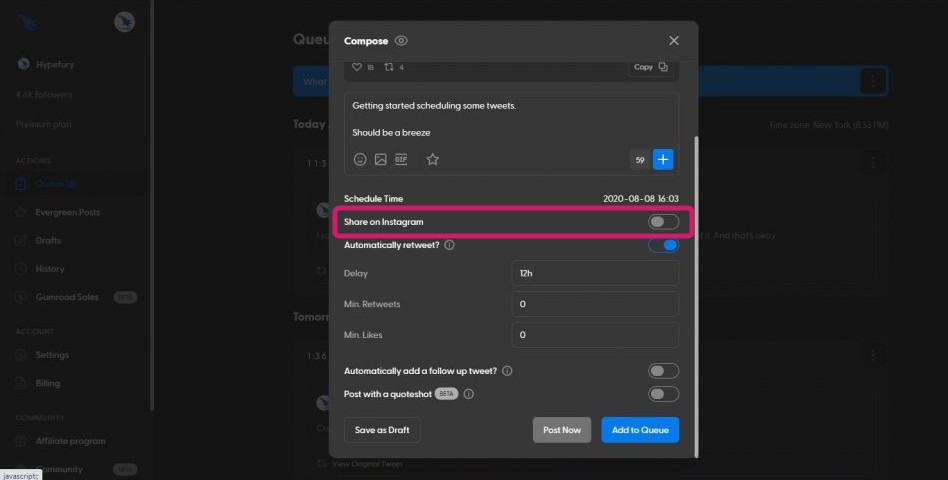Click the Delay field showing 12h

coord(595,273)
